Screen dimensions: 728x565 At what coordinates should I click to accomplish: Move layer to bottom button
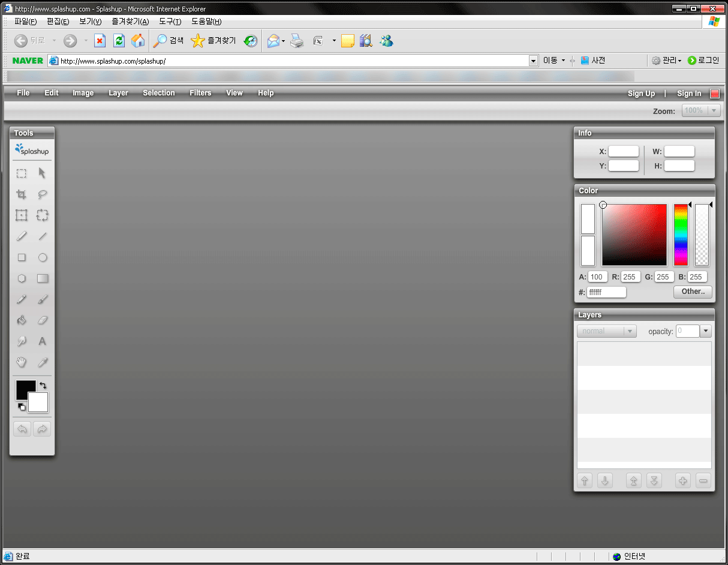pos(654,480)
